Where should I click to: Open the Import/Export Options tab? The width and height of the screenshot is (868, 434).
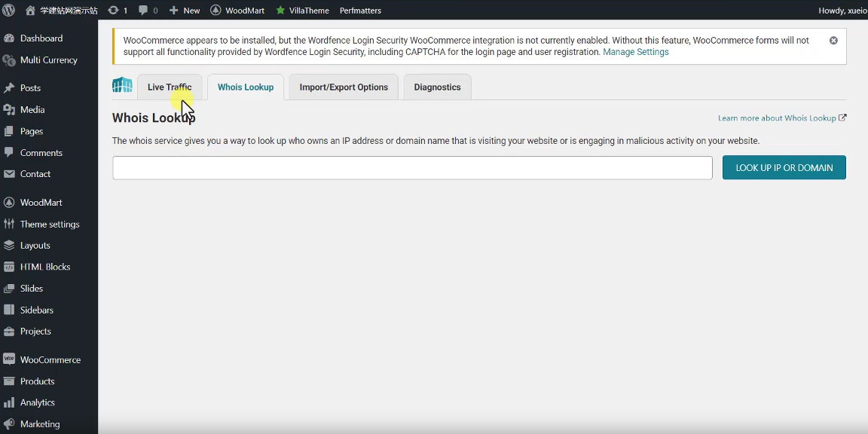(x=344, y=87)
